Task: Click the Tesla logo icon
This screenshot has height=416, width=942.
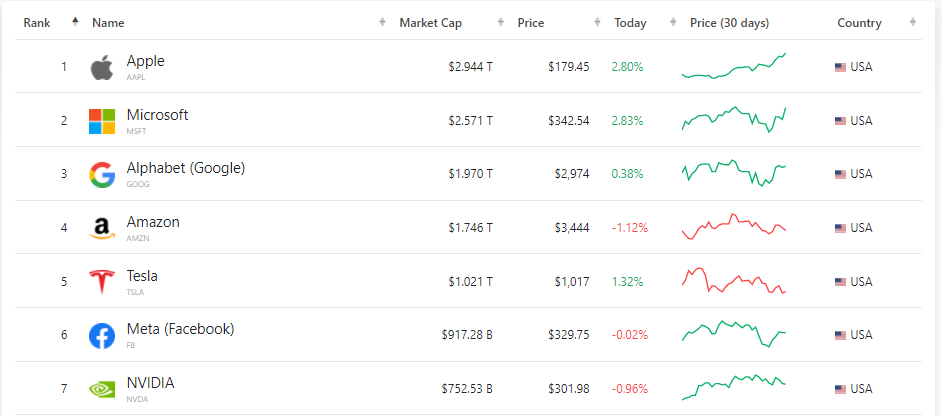Action: tap(102, 281)
